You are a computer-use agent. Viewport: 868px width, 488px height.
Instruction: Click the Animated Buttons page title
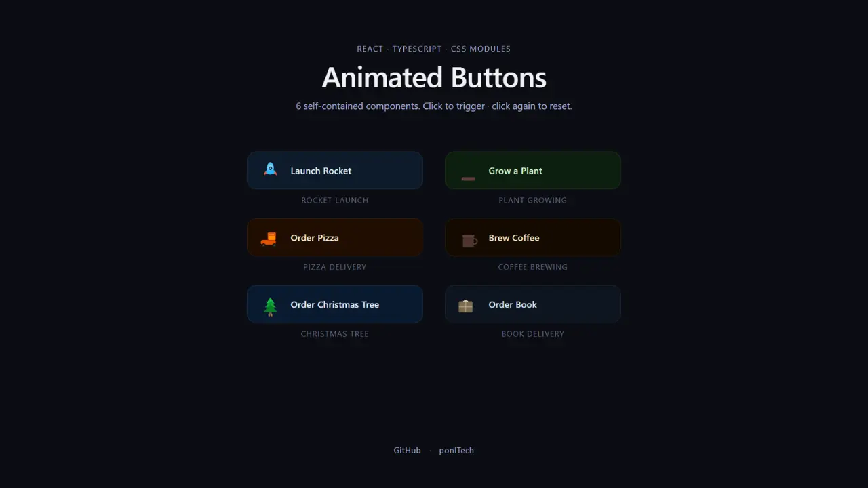(x=434, y=77)
